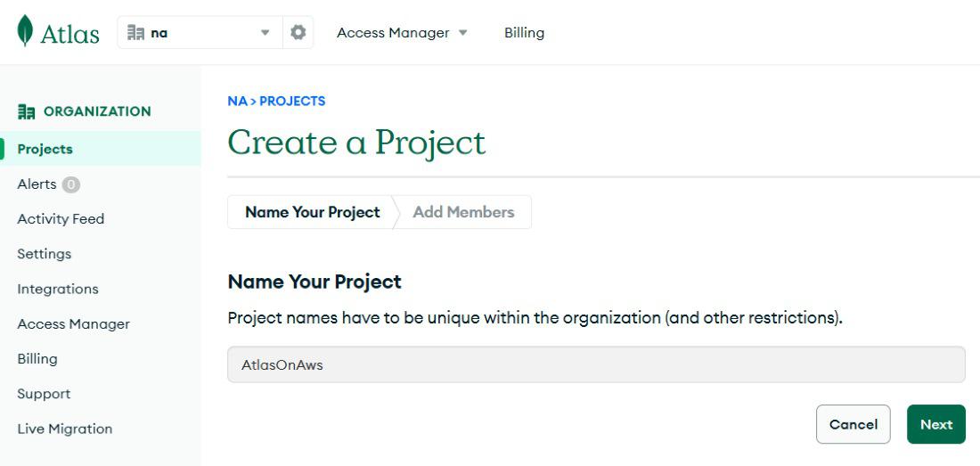This screenshot has height=466, width=980.
Task: Switch to the Add Members step
Action: pos(463,212)
